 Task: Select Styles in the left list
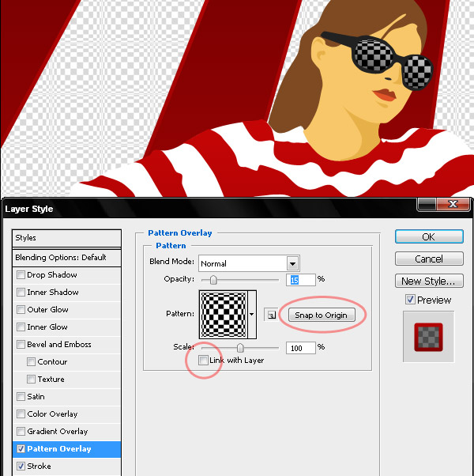tap(66, 238)
